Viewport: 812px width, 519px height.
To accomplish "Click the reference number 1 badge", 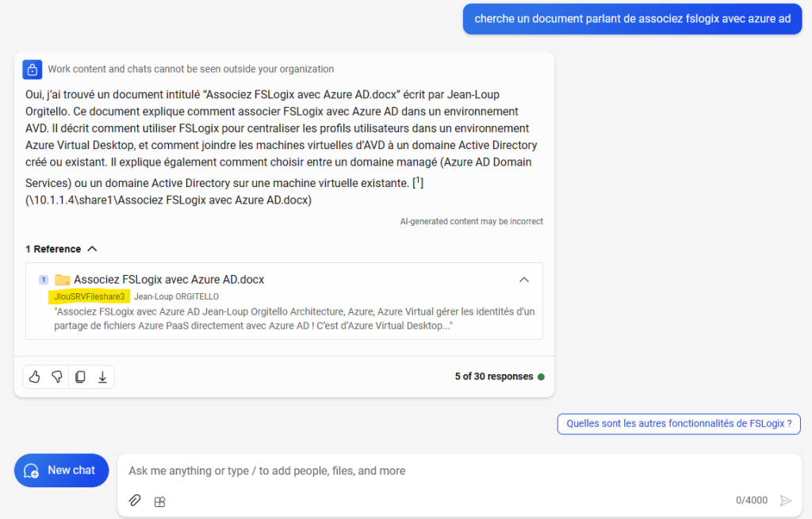I will click(44, 280).
